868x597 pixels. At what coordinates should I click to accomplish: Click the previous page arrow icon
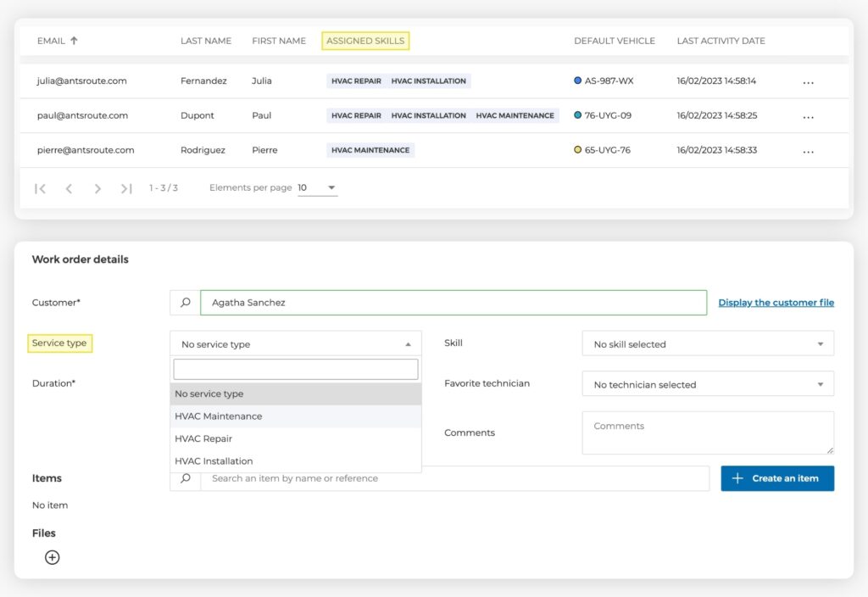[69, 188]
